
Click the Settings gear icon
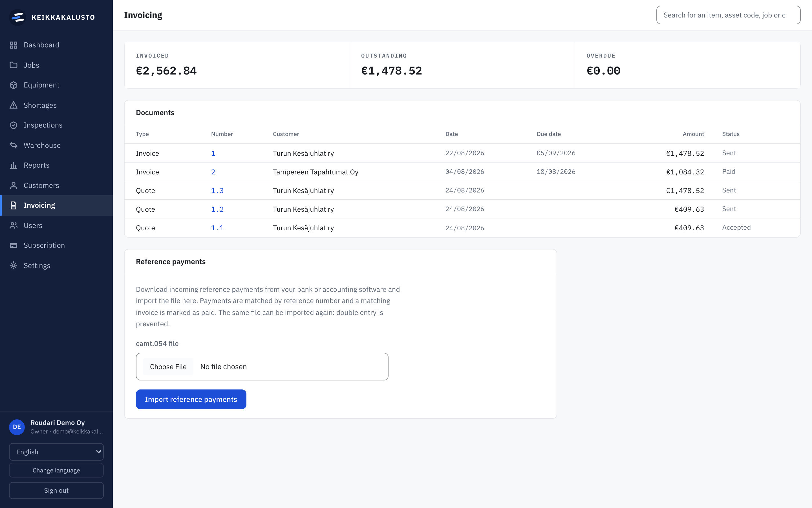14,265
